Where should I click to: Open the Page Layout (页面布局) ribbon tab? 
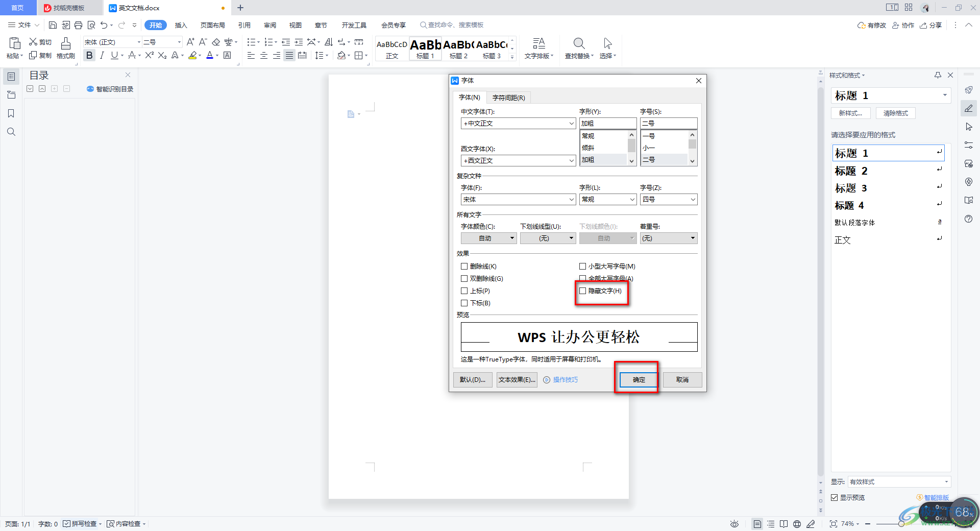tap(212, 25)
